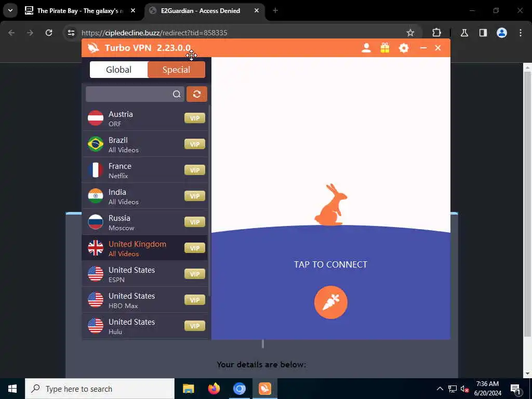Click the Austria flag icon

tap(96, 118)
